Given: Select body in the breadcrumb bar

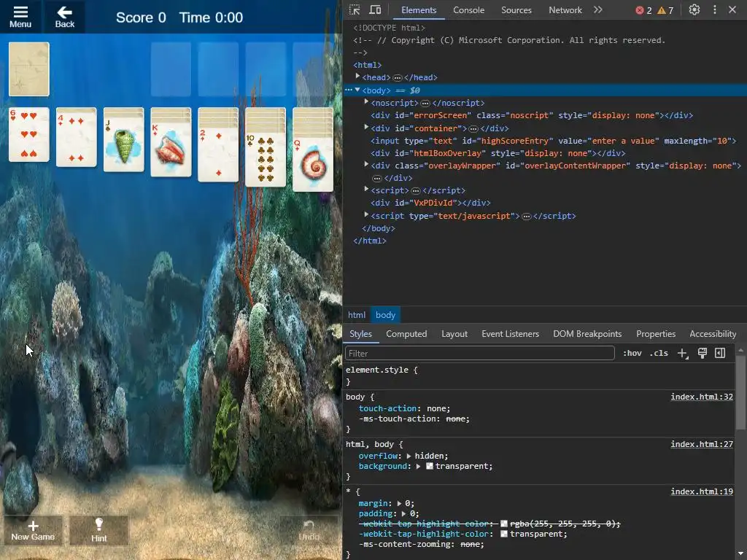Looking at the screenshot, I should pos(385,315).
